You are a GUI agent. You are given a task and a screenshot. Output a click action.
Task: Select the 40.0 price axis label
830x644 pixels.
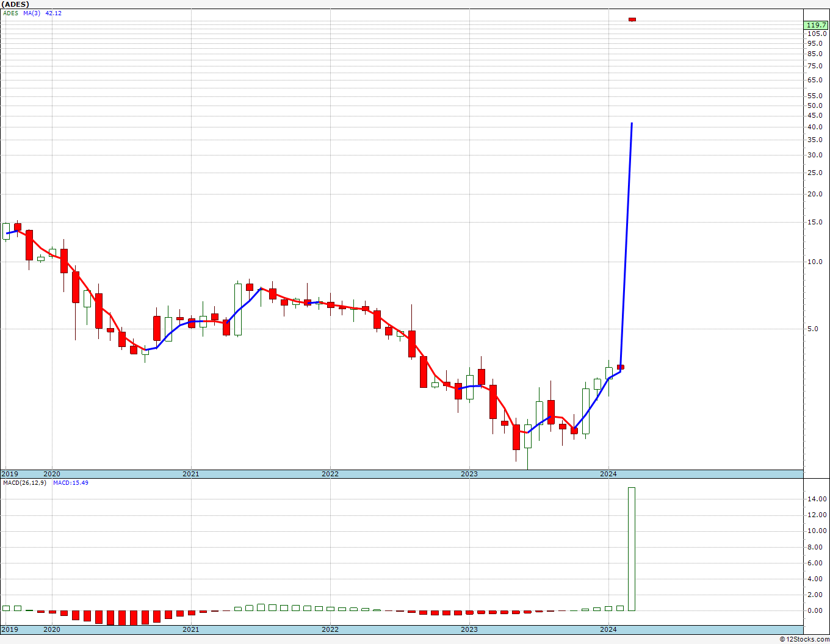pyautogui.click(x=815, y=127)
